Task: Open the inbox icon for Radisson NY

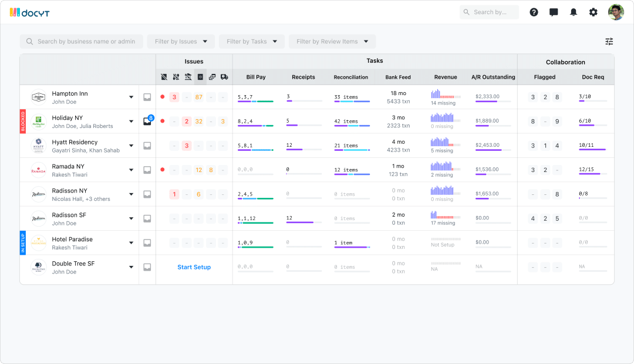Action: [147, 194]
